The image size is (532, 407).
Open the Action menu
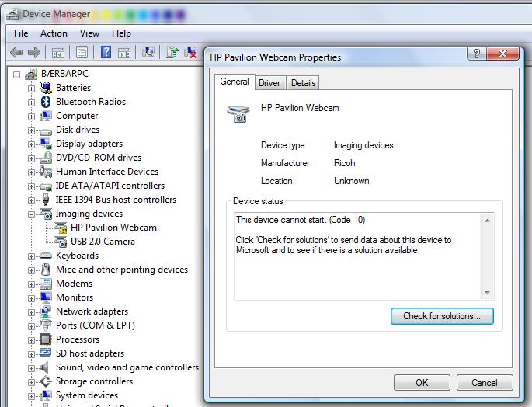54,33
